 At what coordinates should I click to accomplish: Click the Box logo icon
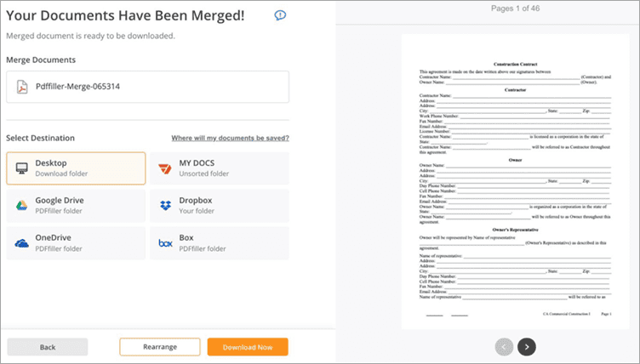(x=165, y=243)
